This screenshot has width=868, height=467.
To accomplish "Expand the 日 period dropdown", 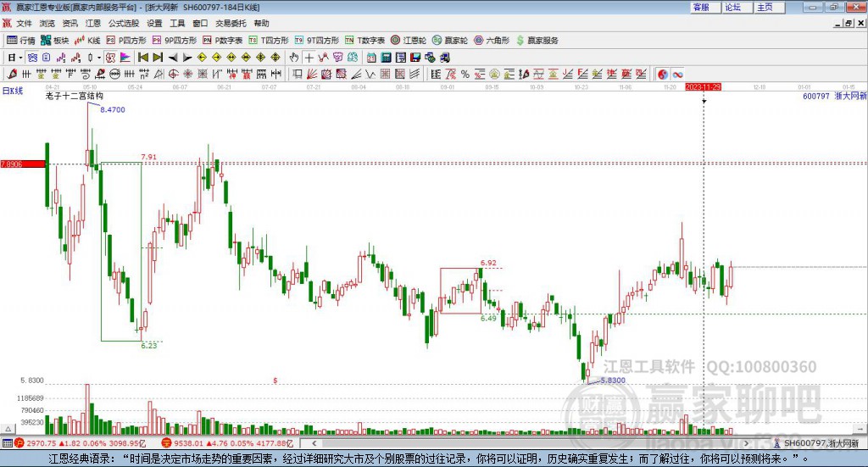I will tap(20, 58).
